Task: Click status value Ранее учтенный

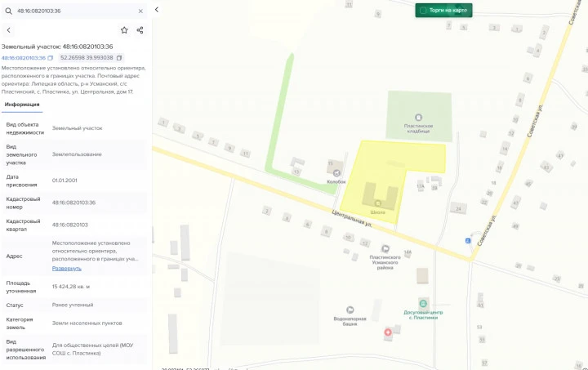Action: [x=73, y=305]
